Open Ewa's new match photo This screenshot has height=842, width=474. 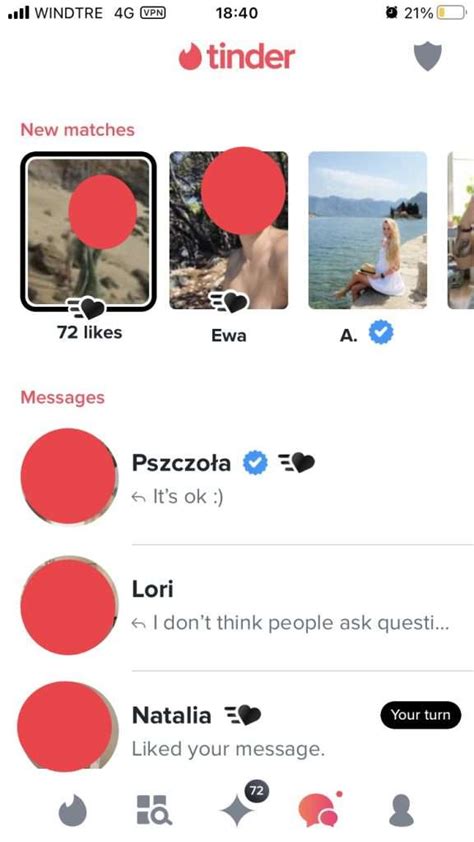(x=229, y=230)
